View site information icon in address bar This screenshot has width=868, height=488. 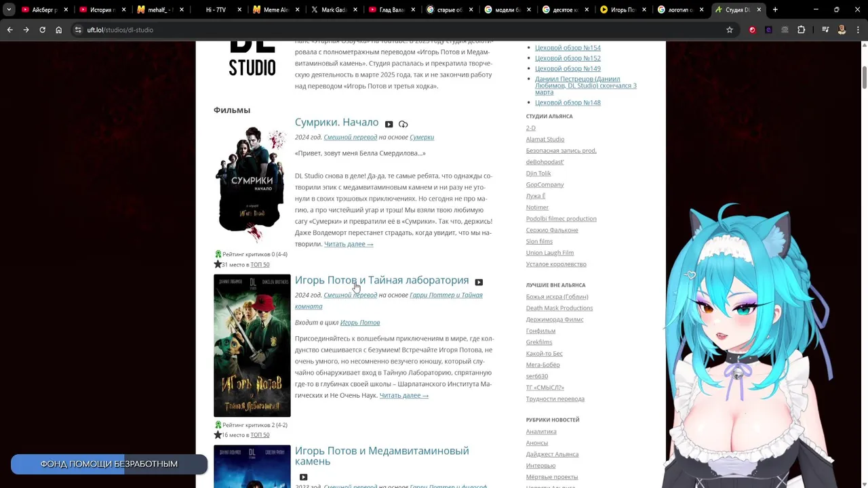[78, 30]
